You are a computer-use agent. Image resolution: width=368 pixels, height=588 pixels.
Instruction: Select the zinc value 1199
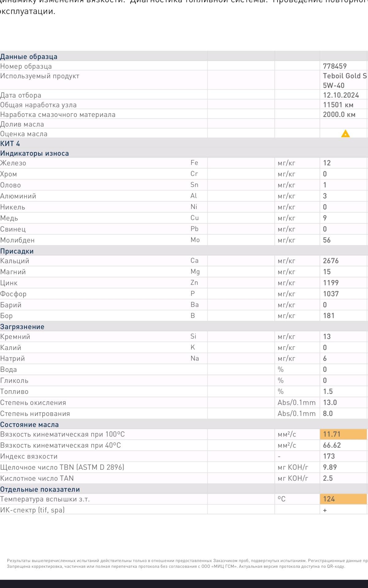pos(331,283)
